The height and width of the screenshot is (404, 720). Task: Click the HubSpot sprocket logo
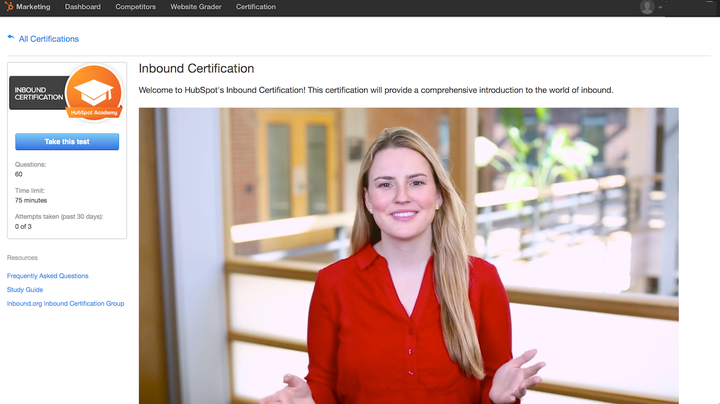(x=9, y=6)
